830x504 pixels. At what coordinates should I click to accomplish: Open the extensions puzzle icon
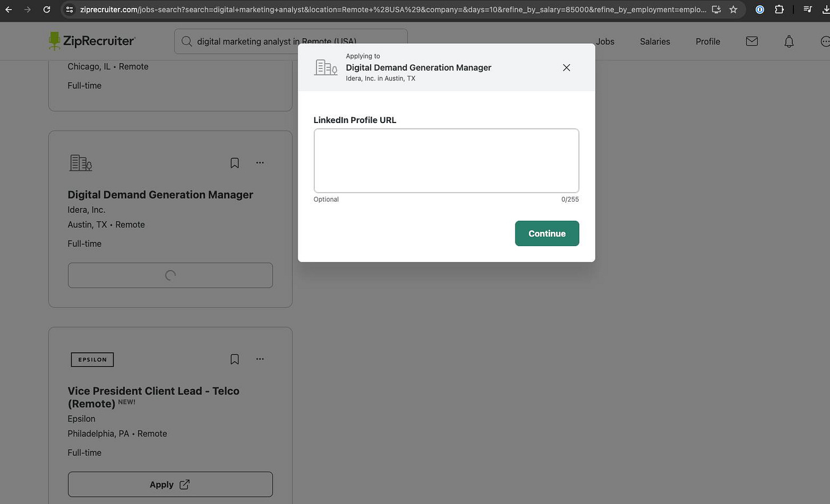tap(779, 10)
